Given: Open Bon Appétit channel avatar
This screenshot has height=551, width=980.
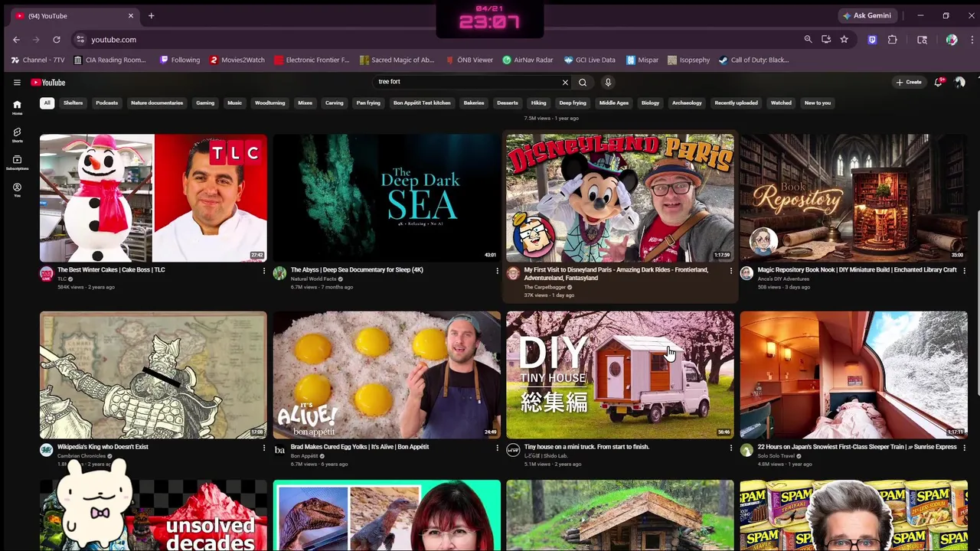Looking at the screenshot, I should point(279,451).
